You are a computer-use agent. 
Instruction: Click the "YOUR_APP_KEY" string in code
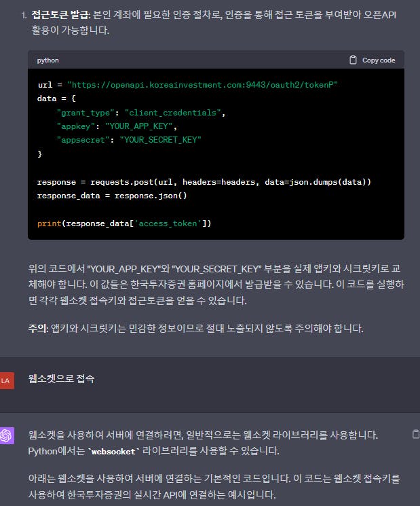pos(139,126)
